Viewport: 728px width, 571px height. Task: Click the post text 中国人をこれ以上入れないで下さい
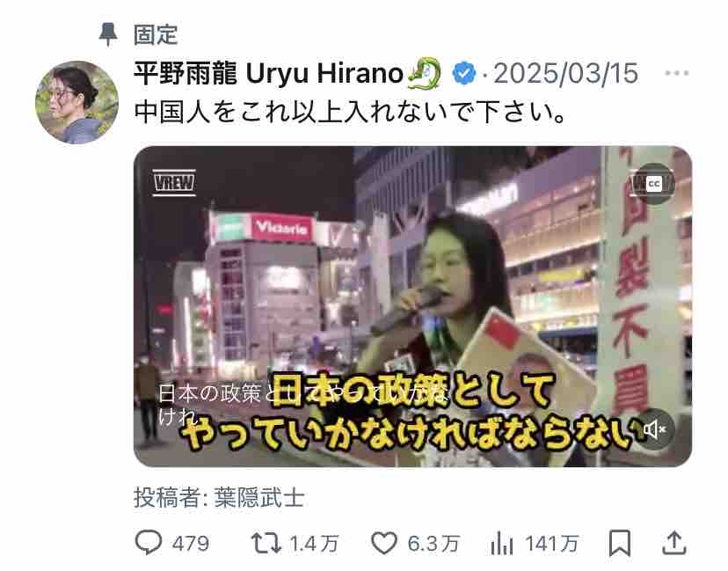(x=350, y=112)
